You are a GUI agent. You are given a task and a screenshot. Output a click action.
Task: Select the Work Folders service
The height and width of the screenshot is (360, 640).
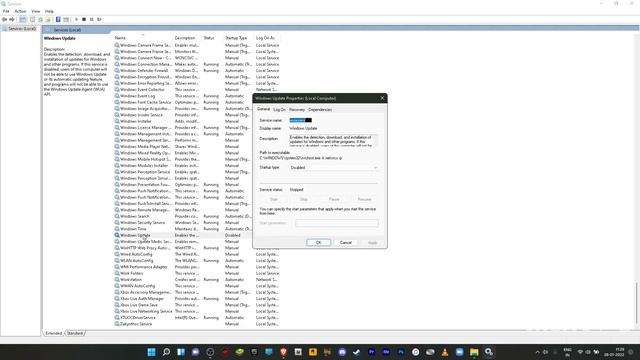coord(197,273)
